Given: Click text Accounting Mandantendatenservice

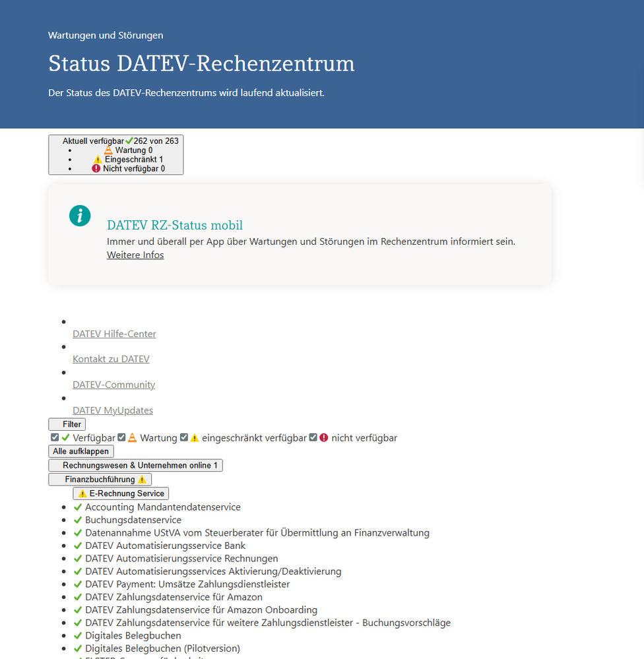Looking at the screenshot, I should pyautogui.click(x=163, y=507).
